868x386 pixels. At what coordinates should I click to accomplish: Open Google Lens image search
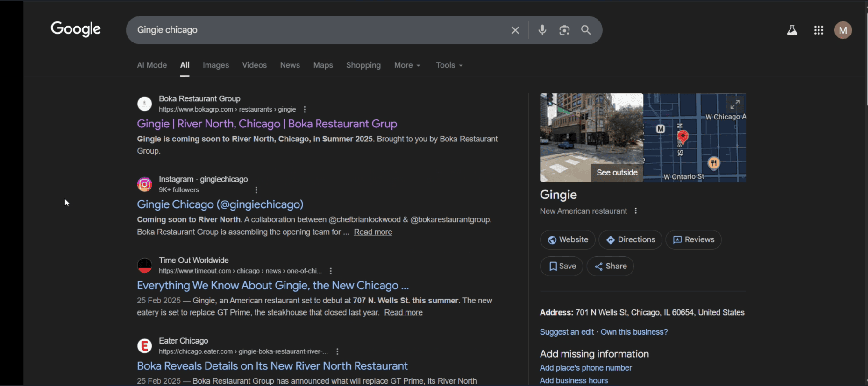(564, 30)
